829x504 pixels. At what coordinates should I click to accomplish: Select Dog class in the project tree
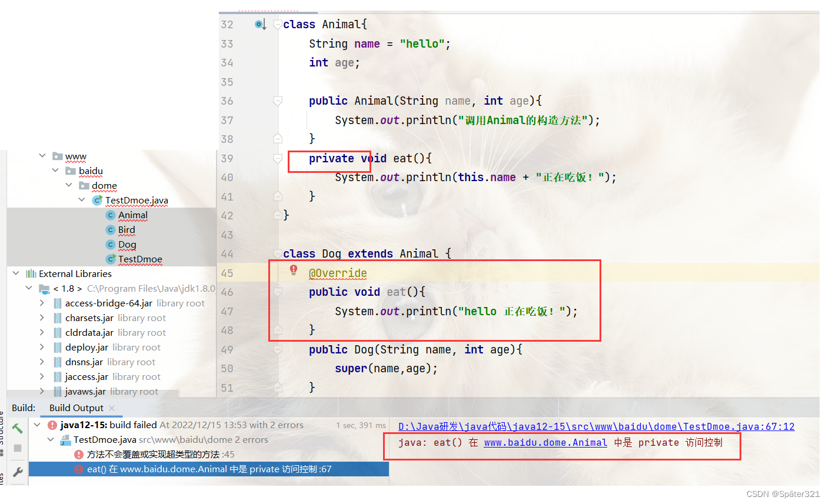(x=127, y=245)
